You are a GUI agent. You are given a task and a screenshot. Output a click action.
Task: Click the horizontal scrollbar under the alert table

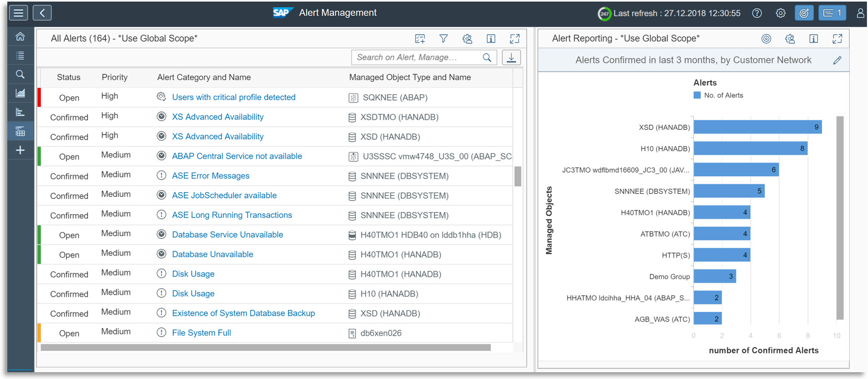(x=266, y=348)
